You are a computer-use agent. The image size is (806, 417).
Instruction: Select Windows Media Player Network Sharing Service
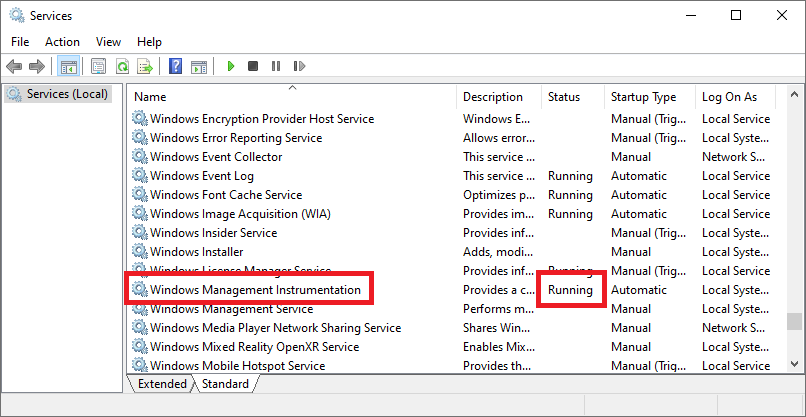click(x=276, y=328)
